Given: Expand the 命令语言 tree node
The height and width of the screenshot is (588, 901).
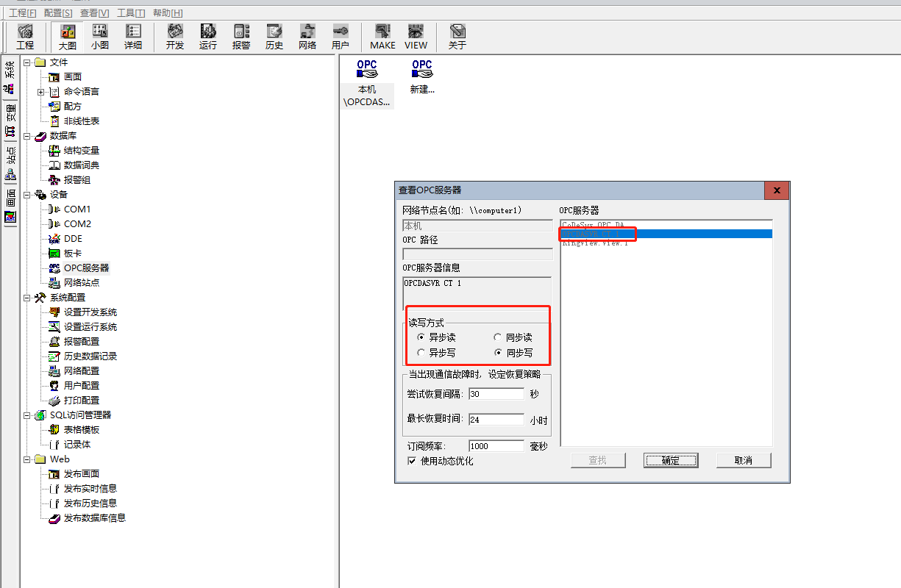Looking at the screenshot, I should coord(41,91).
